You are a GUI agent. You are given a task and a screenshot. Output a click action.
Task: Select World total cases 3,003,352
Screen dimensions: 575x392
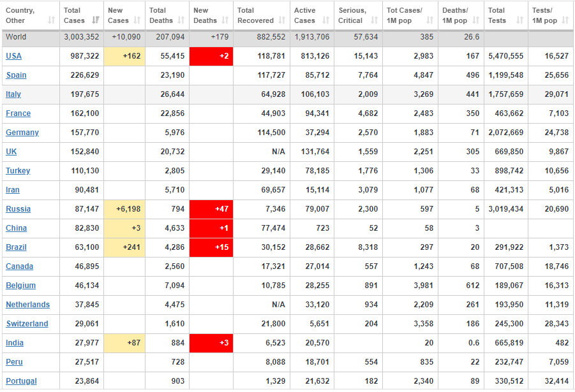(82, 37)
